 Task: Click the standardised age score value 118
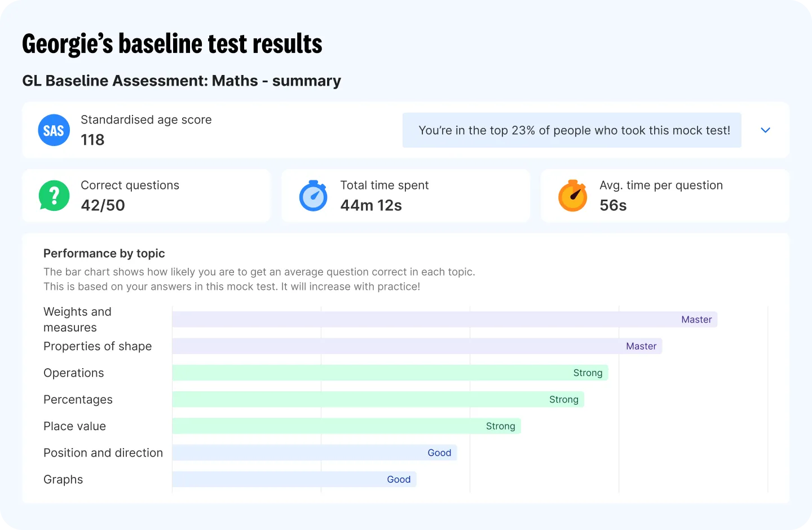tap(92, 140)
